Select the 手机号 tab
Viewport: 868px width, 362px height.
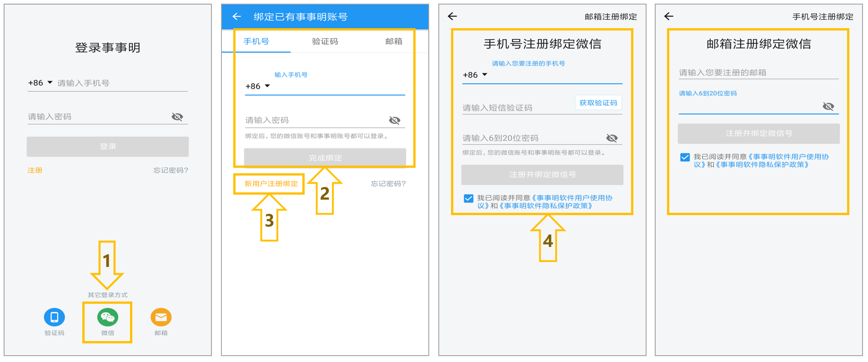[x=256, y=41]
